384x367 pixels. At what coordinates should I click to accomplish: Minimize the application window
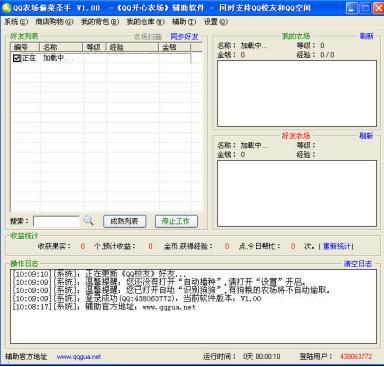(352, 8)
